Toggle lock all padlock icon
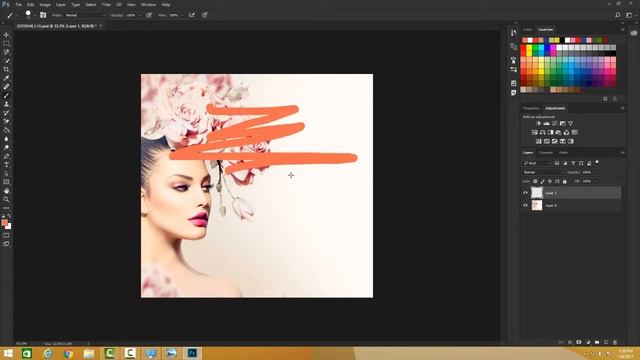The image size is (640, 360). [x=565, y=181]
